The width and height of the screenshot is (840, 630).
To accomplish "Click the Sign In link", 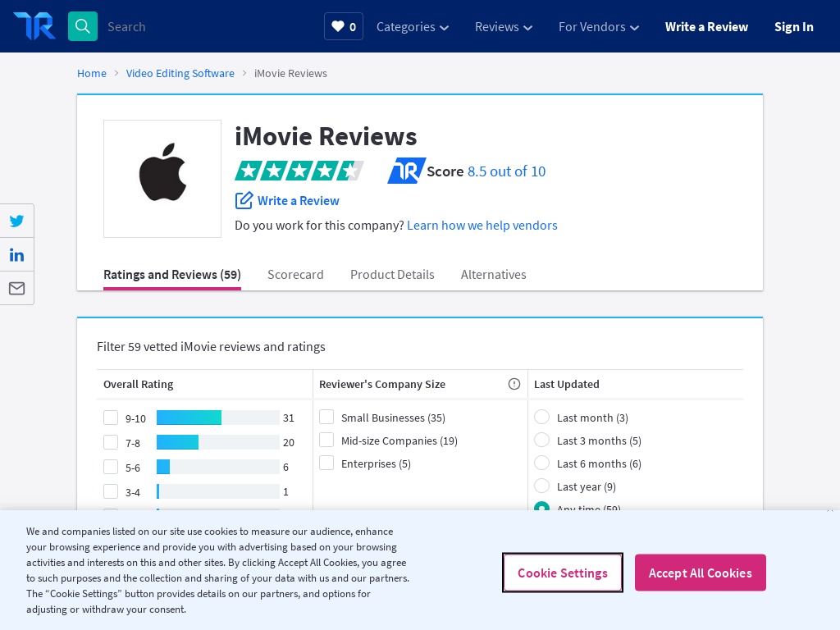I will [x=794, y=27].
